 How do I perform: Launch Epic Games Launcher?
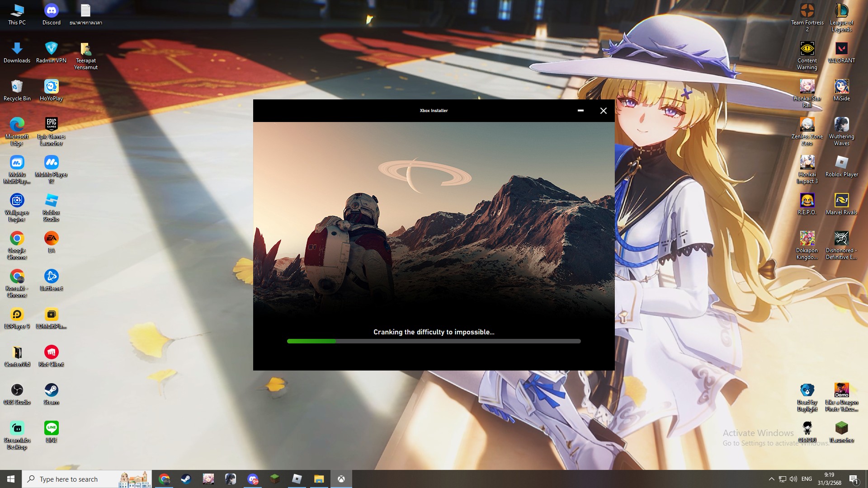[51, 131]
